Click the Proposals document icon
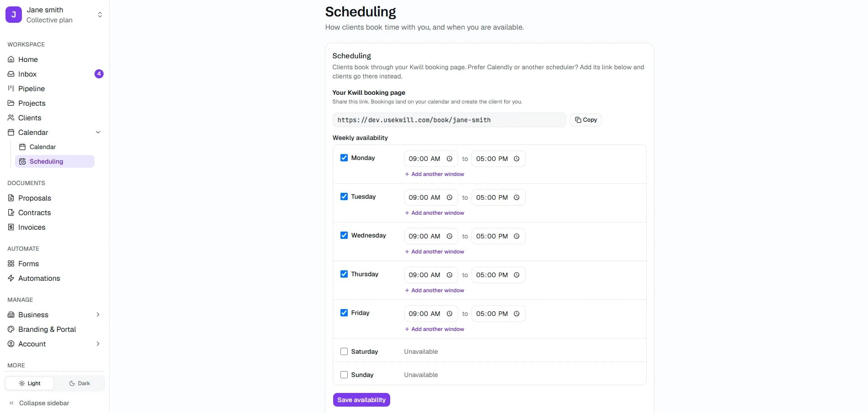 tap(11, 198)
